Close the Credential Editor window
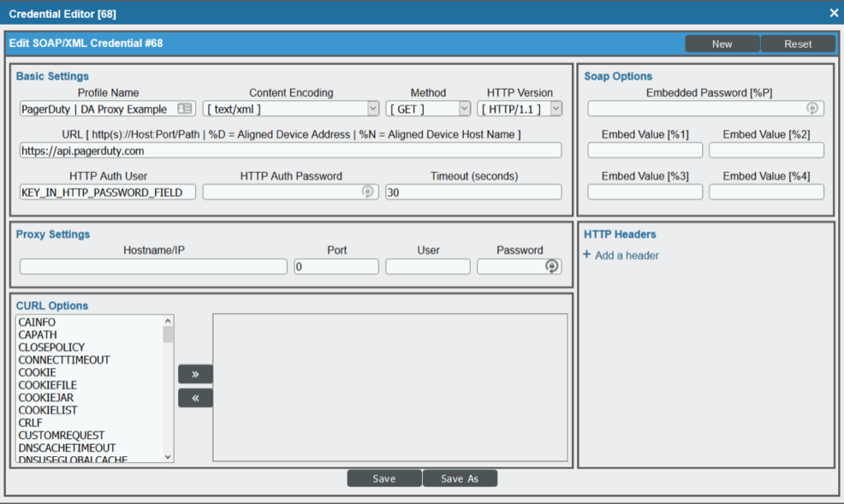Screen dimensions: 844x504 tap(833, 12)
